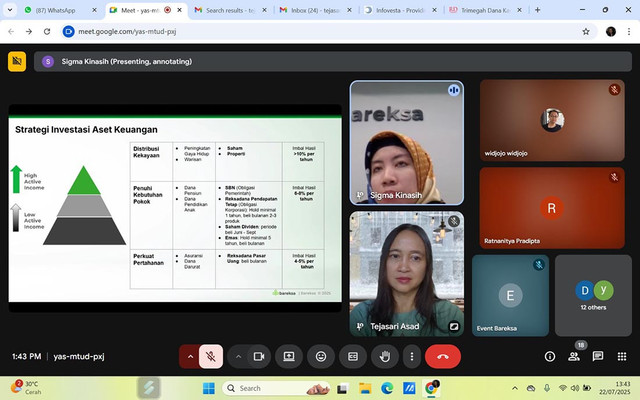Click the visual effects icon on Tejasari's tile
Image resolution: width=640 pixels, height=400 pixels.
pyautogui.click(x=454, y=326)
